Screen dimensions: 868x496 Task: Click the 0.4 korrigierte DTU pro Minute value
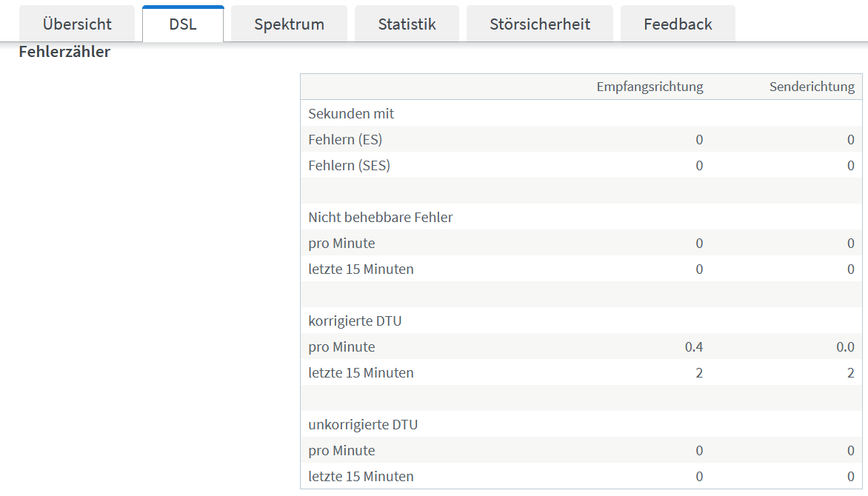[x=694, y=347]
